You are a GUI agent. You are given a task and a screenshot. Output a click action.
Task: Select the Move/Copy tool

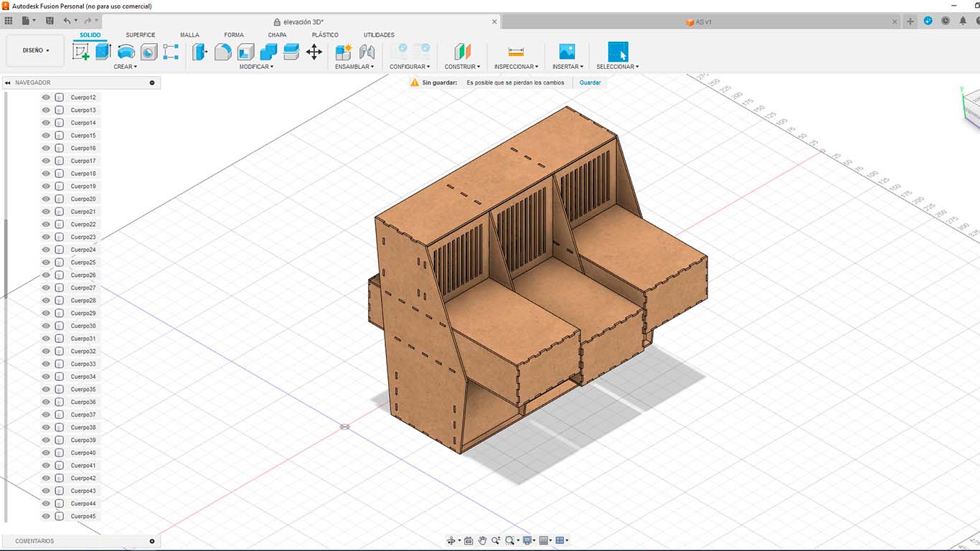tap(314, 52)
